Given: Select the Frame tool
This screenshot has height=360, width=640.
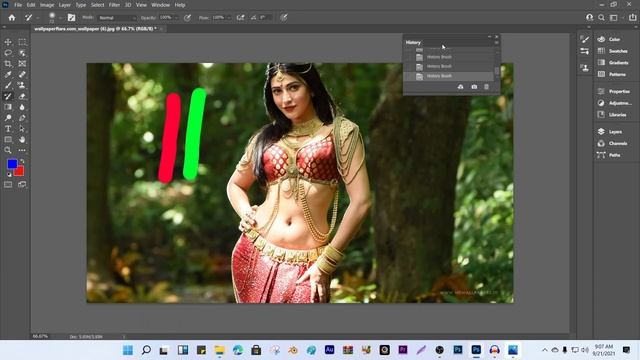Looking at the screenshot, I should (22, 64).
